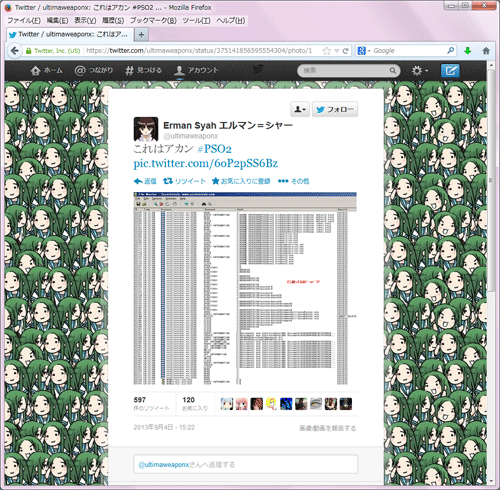View the 120 favorites count
The image size is (500, 490).
[195, 404]
